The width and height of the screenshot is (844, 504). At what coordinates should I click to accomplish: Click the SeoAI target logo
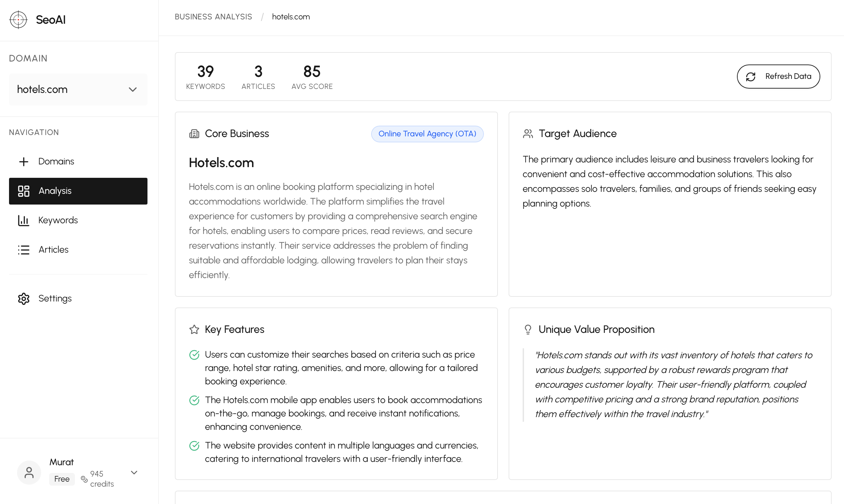tap(18, 20)
